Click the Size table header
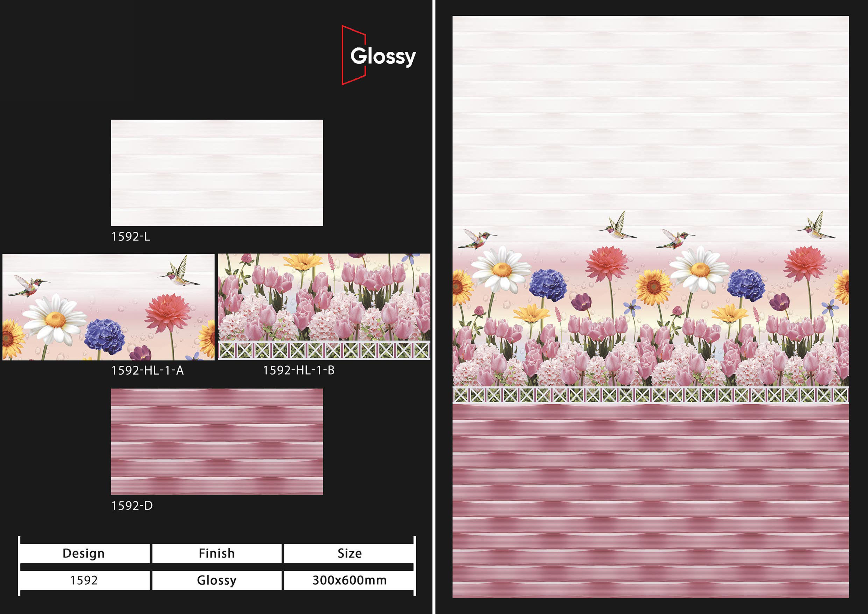Image resolution: width=868 pixels, height=614 pixels. coord(349,553)
